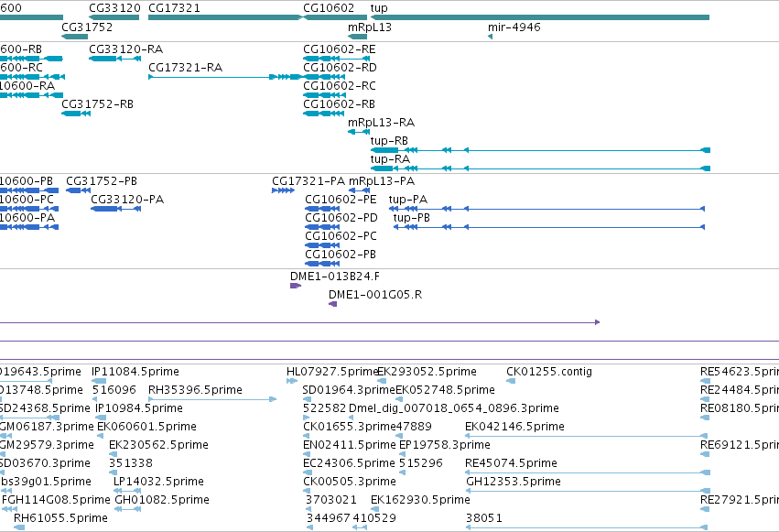
Task: Select the EK162930.5prime EST label
Action: (x=420, y=500)
